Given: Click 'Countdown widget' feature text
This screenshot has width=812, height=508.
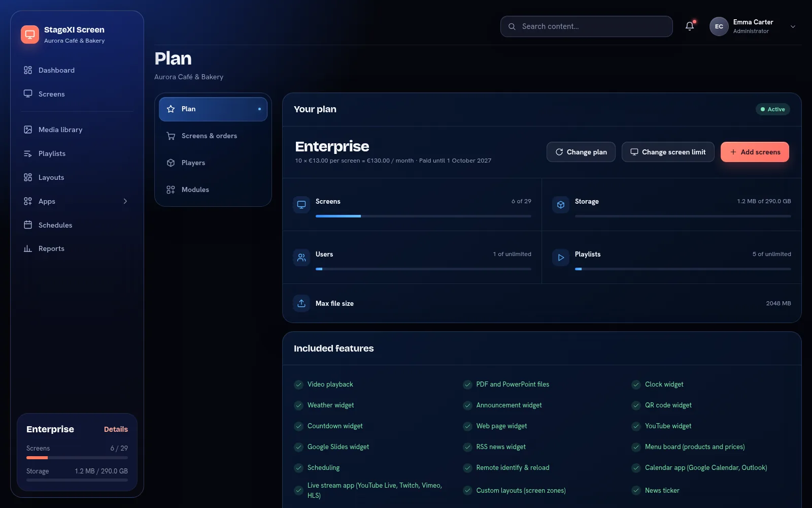Looking at the screenshot, I should [x=335, y=426].
